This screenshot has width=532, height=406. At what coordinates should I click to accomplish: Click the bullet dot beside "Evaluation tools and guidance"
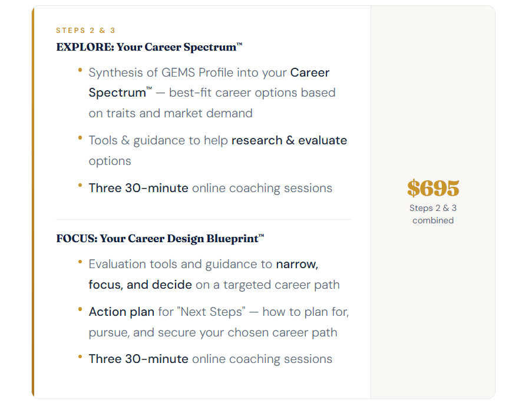click(x=80, y=262)
